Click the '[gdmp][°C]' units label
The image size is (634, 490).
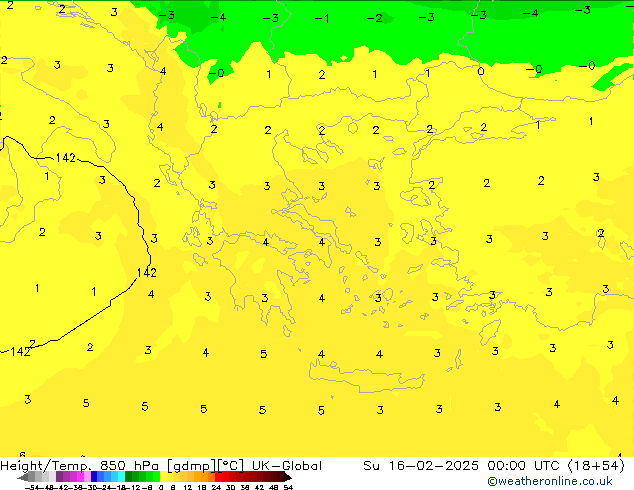coord(206,466)
